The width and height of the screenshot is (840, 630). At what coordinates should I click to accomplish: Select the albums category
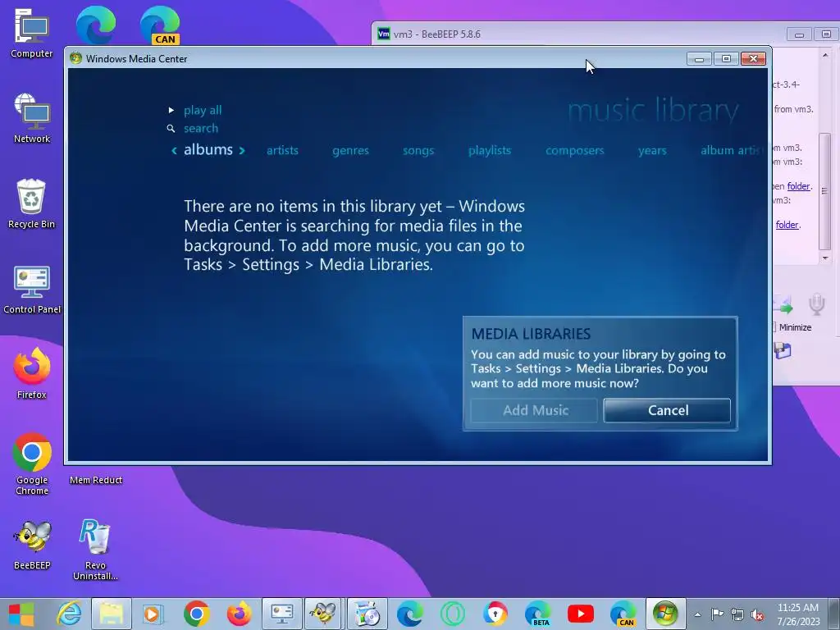pyautogui.click(x=208, y=150)
